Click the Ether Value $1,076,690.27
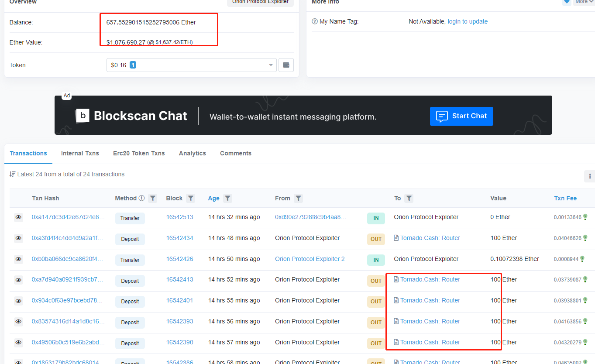Viewport: 595px width, 364px height. [x=126, y=42]
